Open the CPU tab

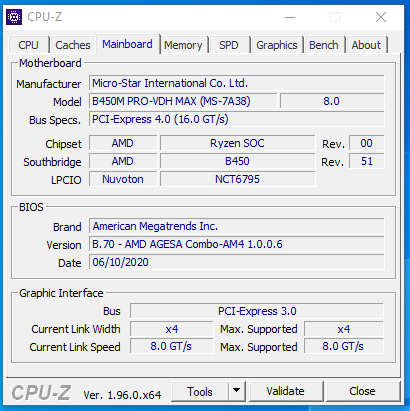pos(28,45)
